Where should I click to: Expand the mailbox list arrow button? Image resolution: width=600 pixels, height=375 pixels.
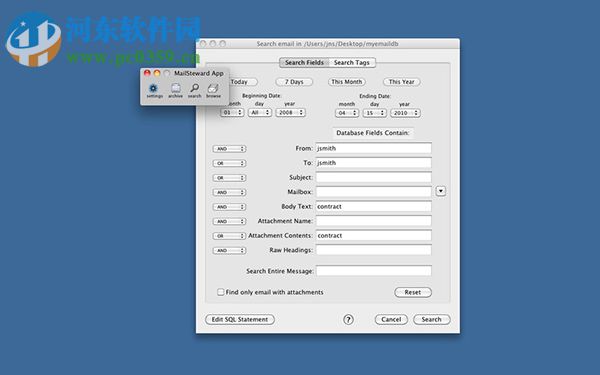pyautogui.click(x=441, y=191)
